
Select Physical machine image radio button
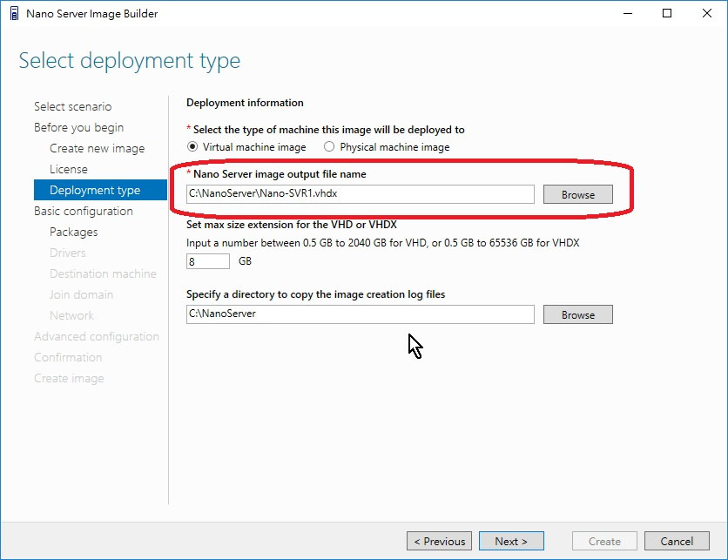point(329,146)
